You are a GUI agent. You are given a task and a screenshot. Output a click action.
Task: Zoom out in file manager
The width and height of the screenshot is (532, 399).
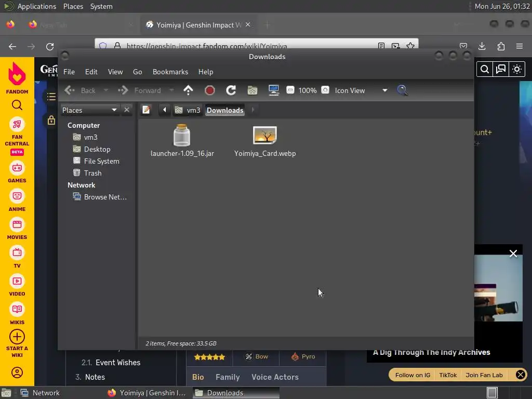(x=290, y=90)
